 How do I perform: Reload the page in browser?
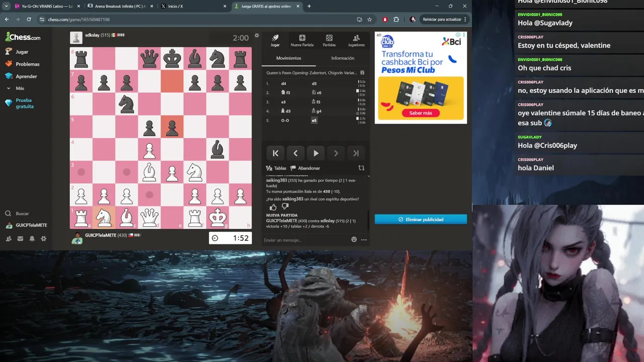coord(29,19)
